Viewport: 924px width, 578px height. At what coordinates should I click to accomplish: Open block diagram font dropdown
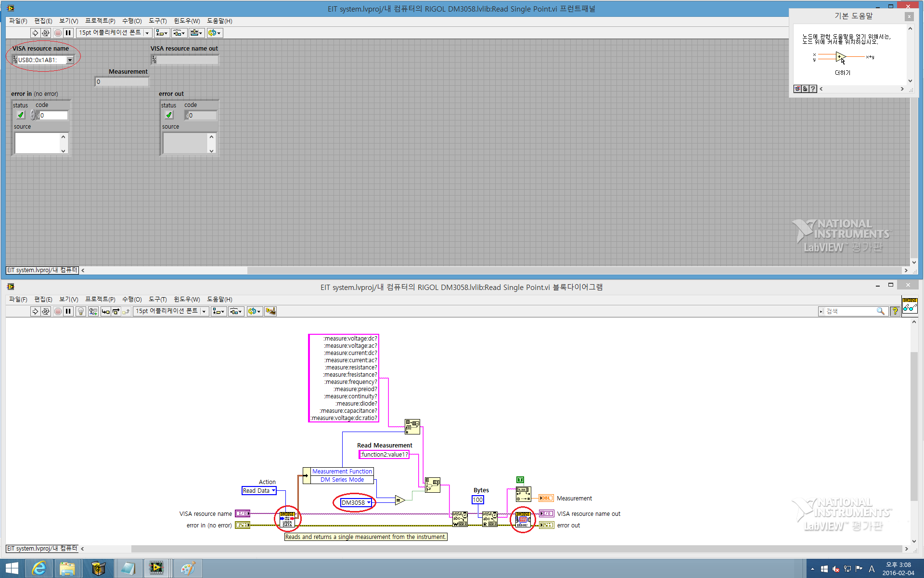(170, 311)
